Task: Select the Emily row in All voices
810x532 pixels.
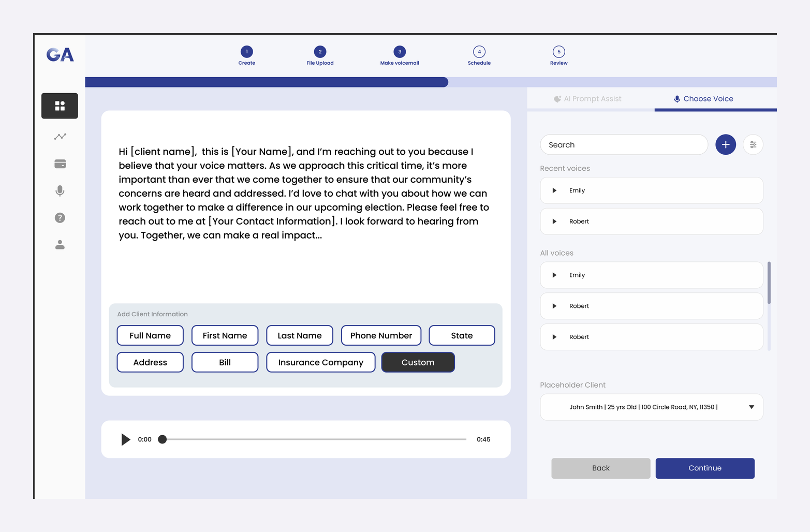Action: pos(652,275)
